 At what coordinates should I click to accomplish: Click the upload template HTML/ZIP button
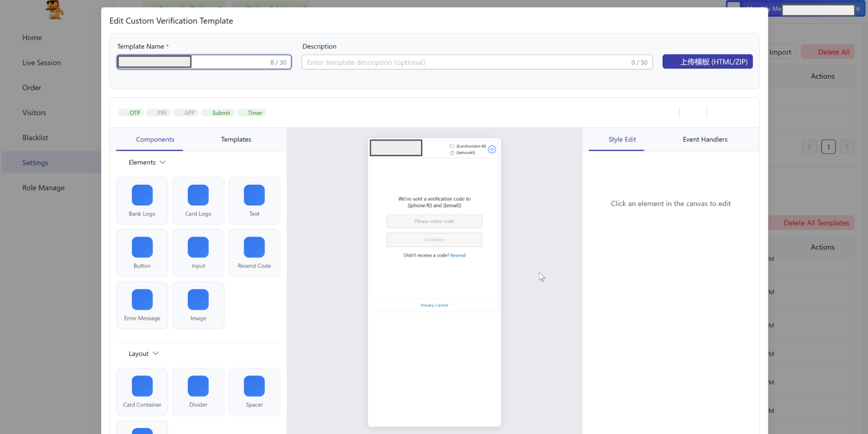point(708,62)
